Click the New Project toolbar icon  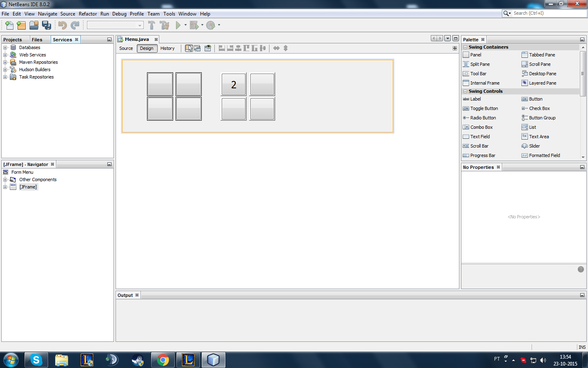(21, 25)
